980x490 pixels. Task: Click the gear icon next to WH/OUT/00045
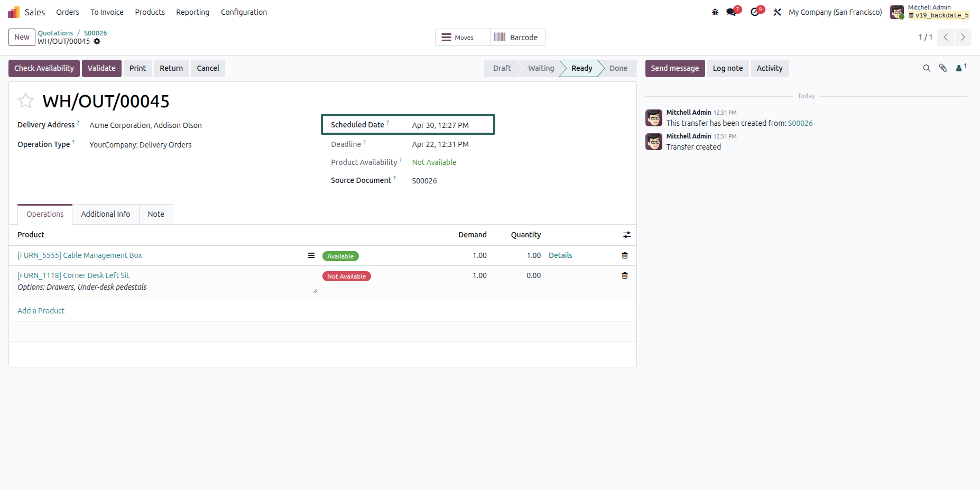click(97, 41)
